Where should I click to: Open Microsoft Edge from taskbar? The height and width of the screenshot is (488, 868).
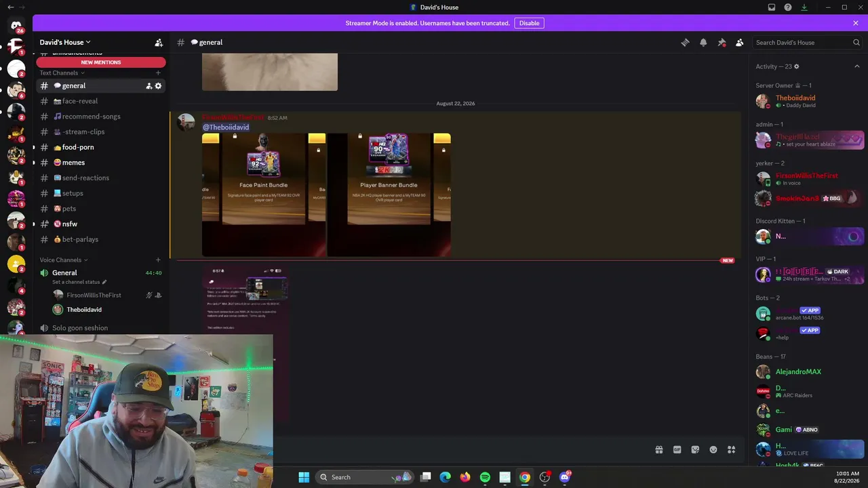click(445, 477)
